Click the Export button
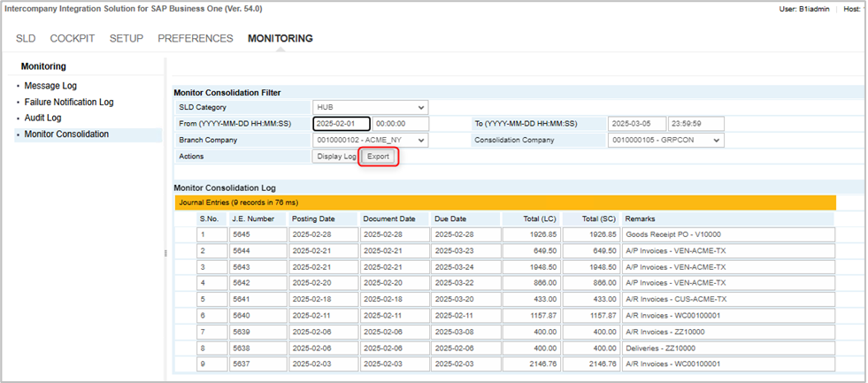 379,157
